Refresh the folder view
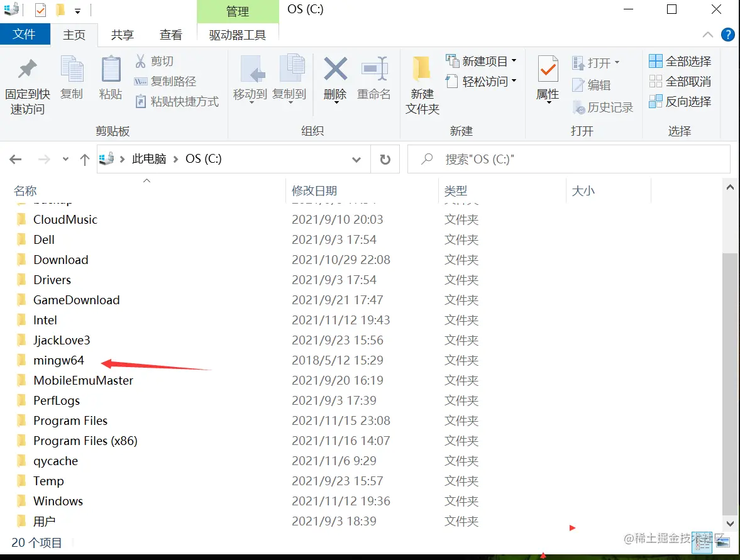The width and height of the screenshot is (740, 560). coord(384,159)
